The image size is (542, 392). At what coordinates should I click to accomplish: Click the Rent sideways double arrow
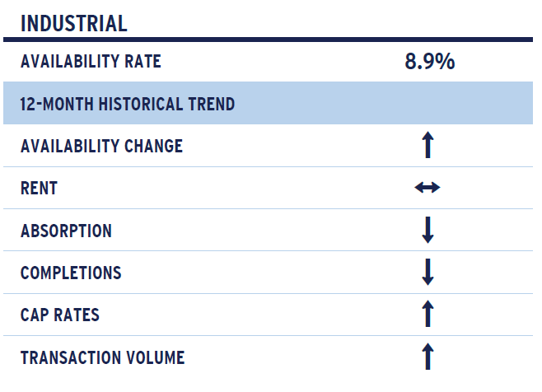click(x=428, y=188)
